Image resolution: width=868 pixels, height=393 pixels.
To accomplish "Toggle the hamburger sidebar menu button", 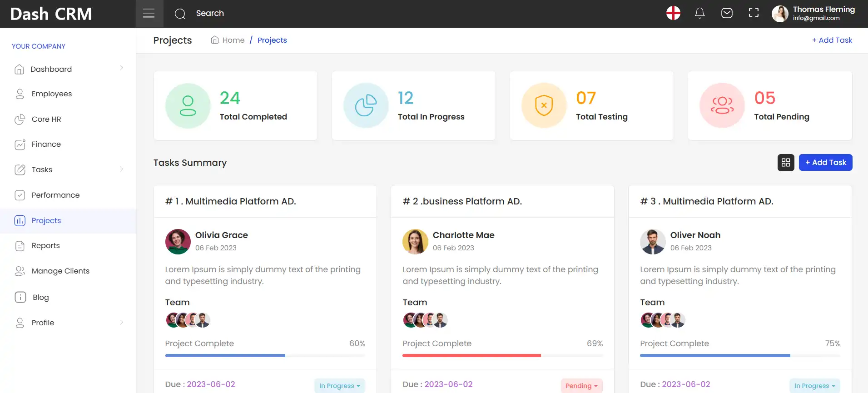I will 149,14.
